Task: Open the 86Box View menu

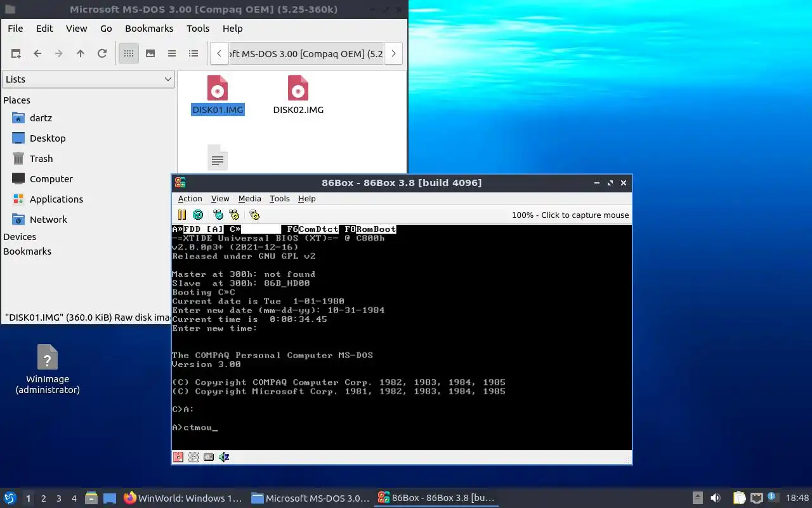Action: pos(220,199)
